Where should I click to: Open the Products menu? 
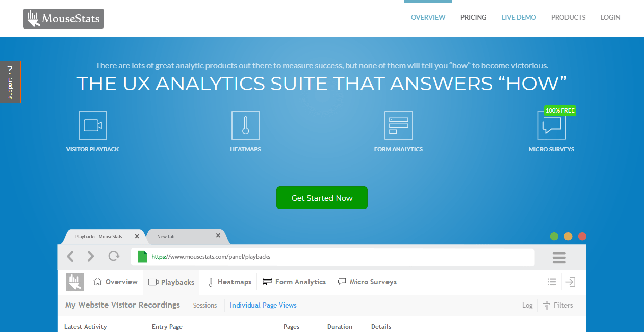(569, 17)
